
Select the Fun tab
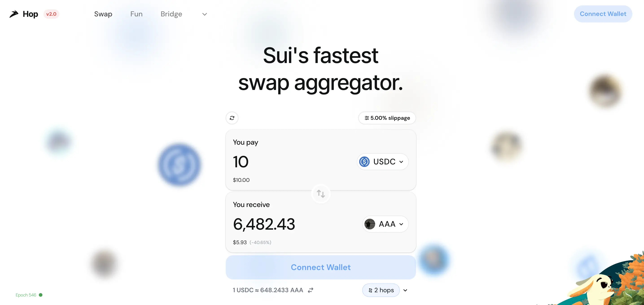coord(137,14)
